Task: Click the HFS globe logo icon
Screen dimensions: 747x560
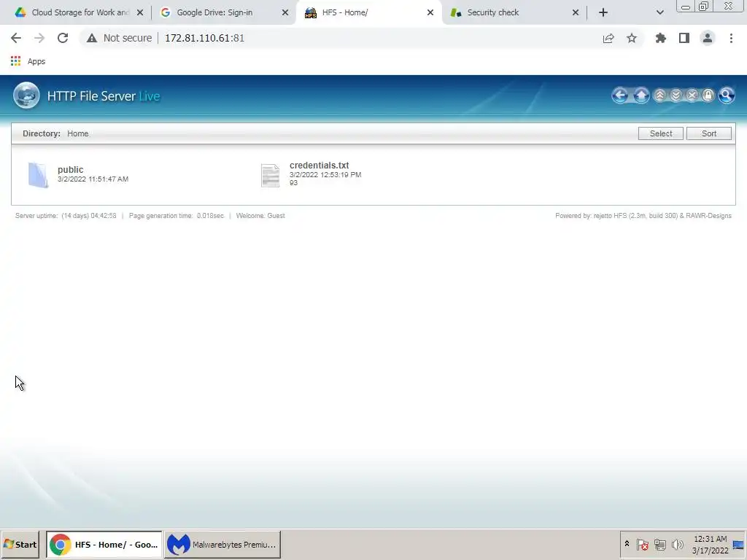Action: click(x=26, y=96)
